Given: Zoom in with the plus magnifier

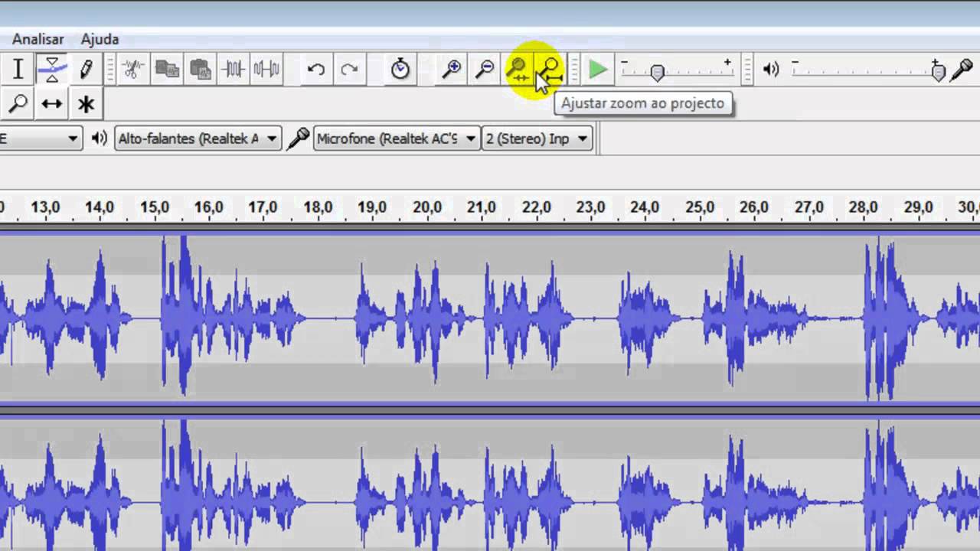Looking at the screenshot, I should click(452, 69).
